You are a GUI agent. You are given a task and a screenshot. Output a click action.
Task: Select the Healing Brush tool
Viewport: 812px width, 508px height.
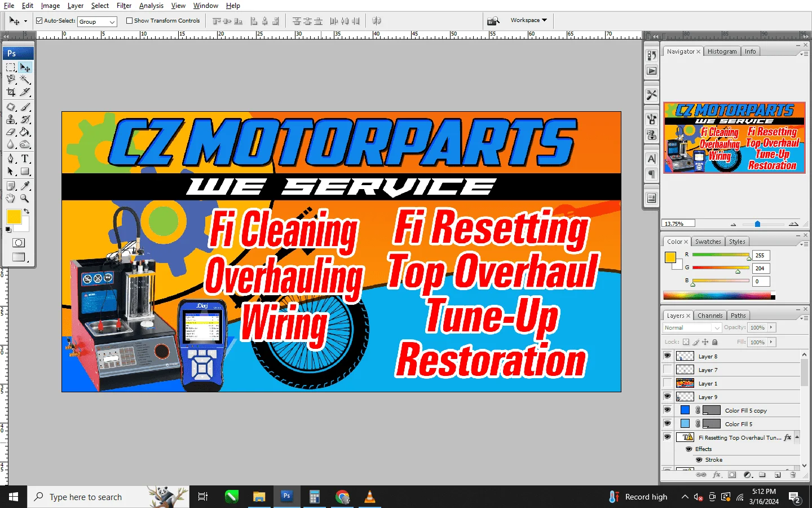tap(11, 107)
